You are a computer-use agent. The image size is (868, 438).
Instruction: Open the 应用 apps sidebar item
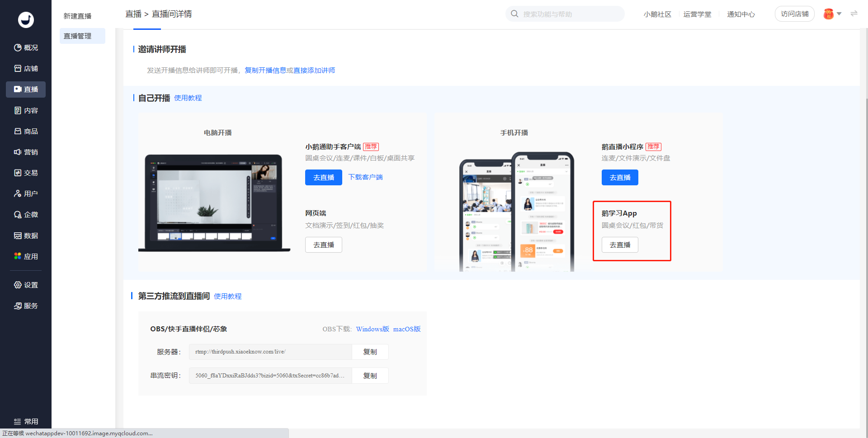[x=26, y=256]
